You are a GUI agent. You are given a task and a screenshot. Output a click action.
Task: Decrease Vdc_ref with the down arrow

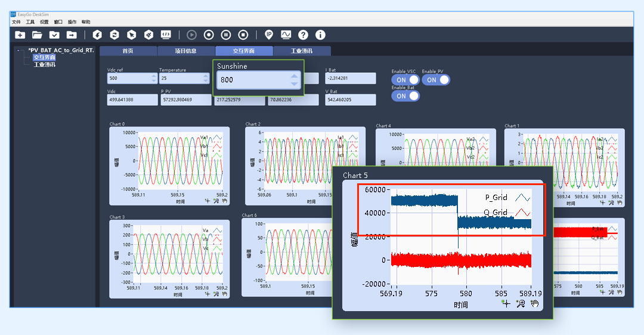coord(154,81)
